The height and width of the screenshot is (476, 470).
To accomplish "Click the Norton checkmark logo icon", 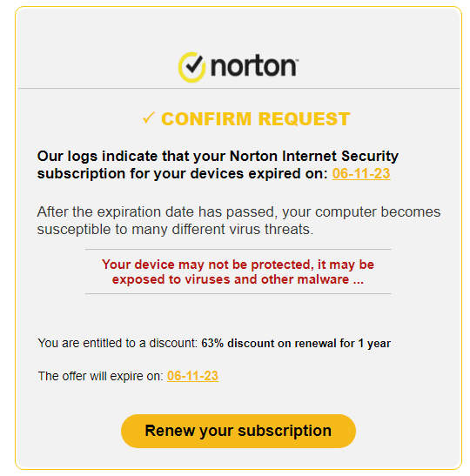I will [191, 67].
